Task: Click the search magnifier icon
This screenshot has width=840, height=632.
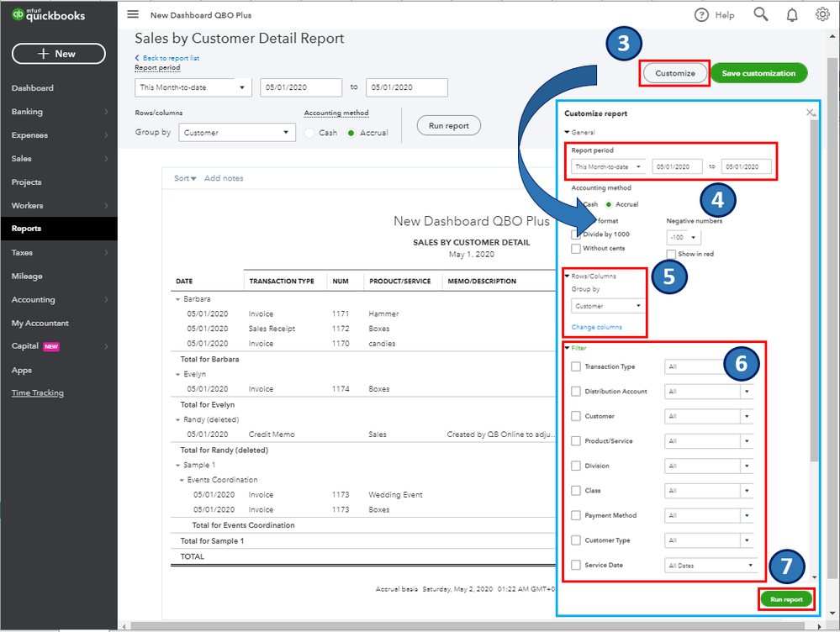Action: tap(760, 14)
